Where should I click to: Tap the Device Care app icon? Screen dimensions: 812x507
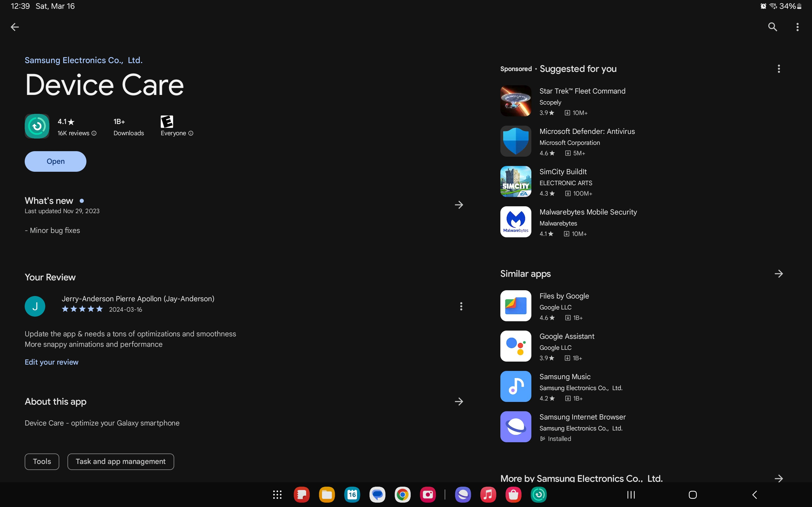pos(37,126)
